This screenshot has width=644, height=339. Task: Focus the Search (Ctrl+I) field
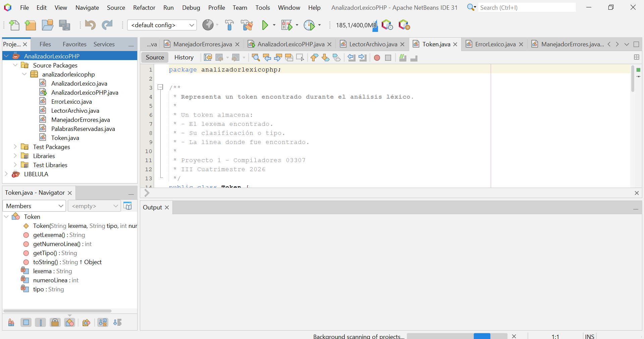pyautogui.click(x=527, y=7)
